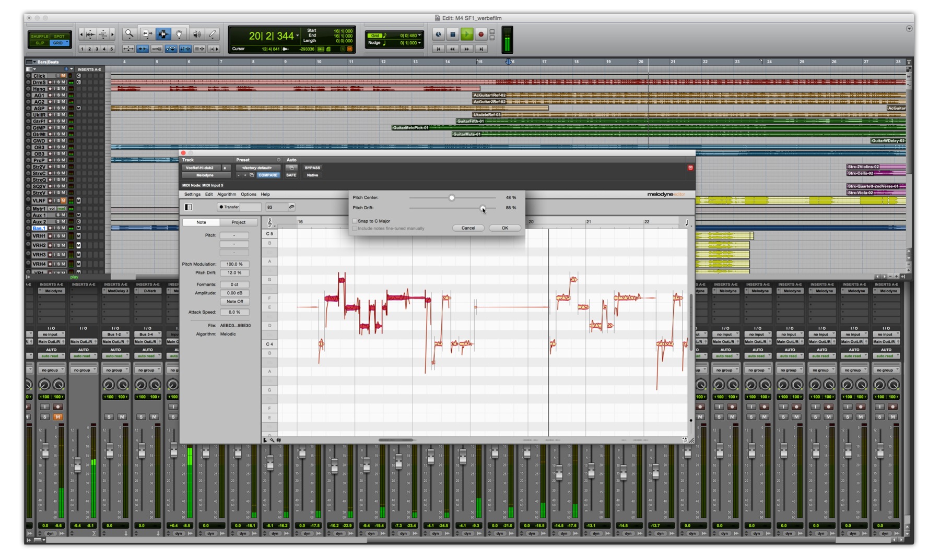Open the Grid value dropdown
The image size is (940, 560).
(x=419, y=35)
